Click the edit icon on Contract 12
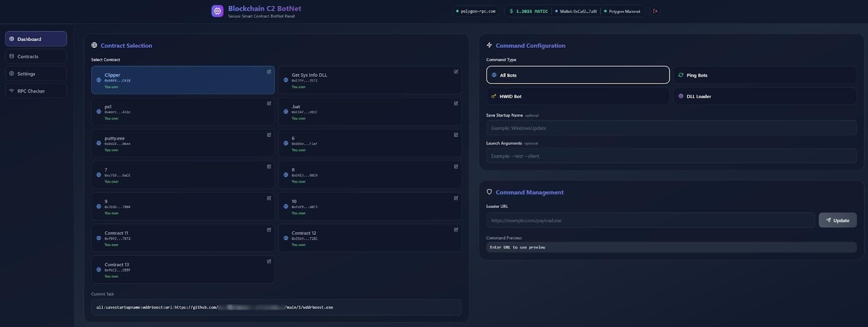This screenshot has width=868, height=327. click(x=456, y=230)
